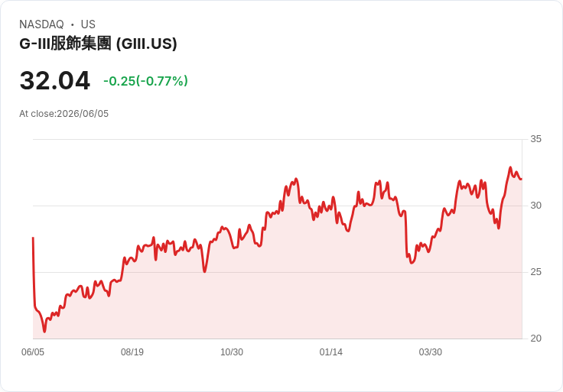Viewport: 563px width, 392px height.
Task: Click the 30 value on price axis
Action: click(x=535, y=206)
